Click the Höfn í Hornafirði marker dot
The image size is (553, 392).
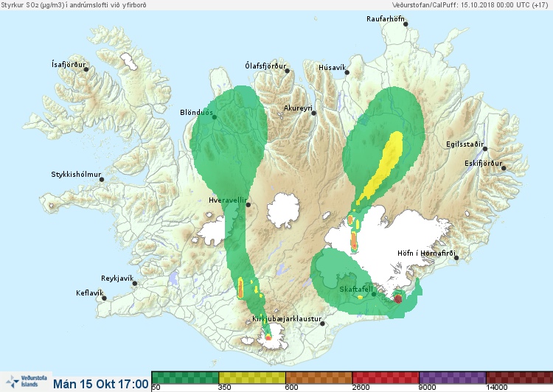(456, 258)
